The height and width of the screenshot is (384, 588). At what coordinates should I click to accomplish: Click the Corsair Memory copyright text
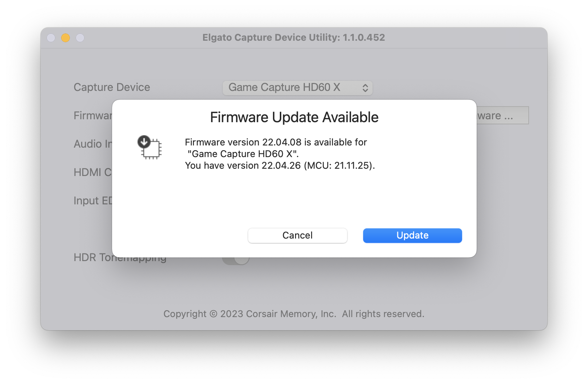tap(294, 314)
